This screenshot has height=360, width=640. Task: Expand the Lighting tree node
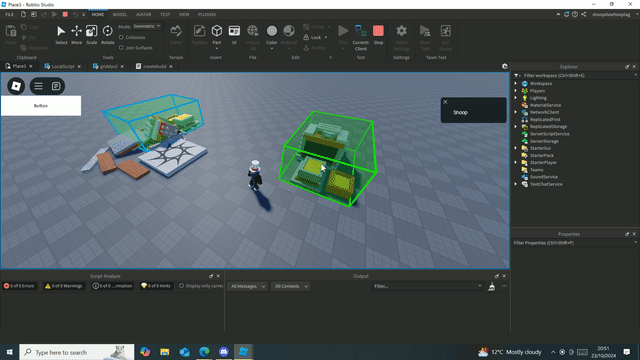[516, 98]
